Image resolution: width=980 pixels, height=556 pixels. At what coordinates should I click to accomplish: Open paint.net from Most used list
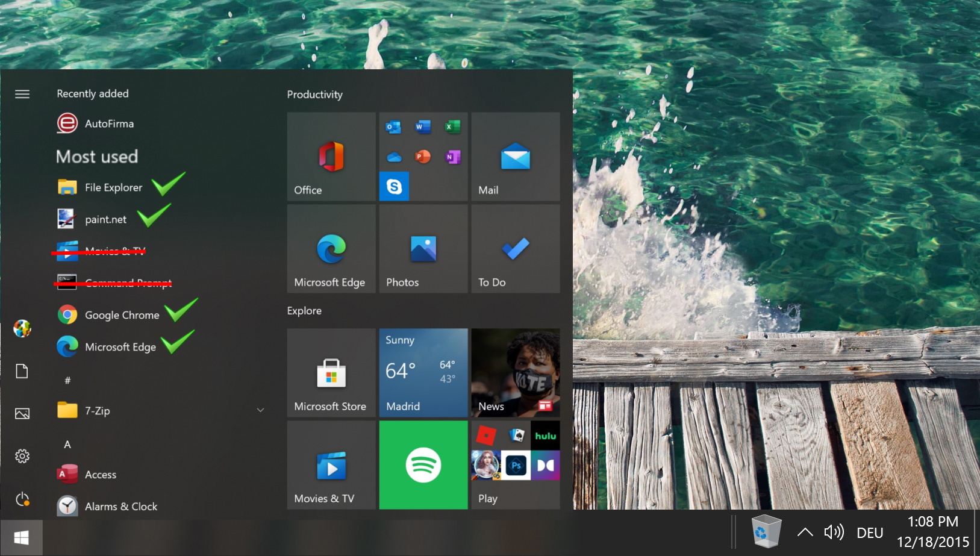click(93, 219)
